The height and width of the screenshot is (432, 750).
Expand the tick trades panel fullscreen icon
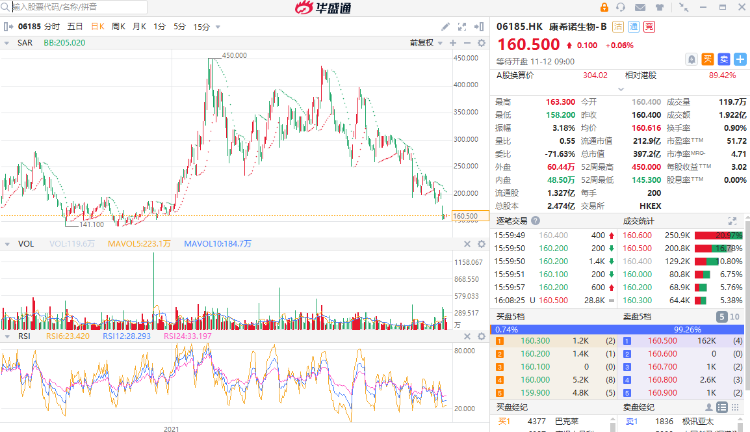tap(732, 221)
